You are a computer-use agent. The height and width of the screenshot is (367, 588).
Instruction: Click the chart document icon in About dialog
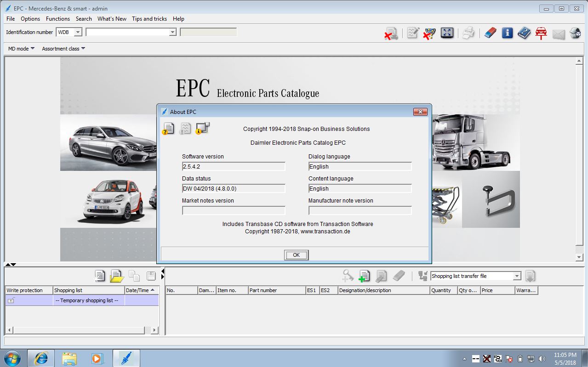(x=185, y=128)
